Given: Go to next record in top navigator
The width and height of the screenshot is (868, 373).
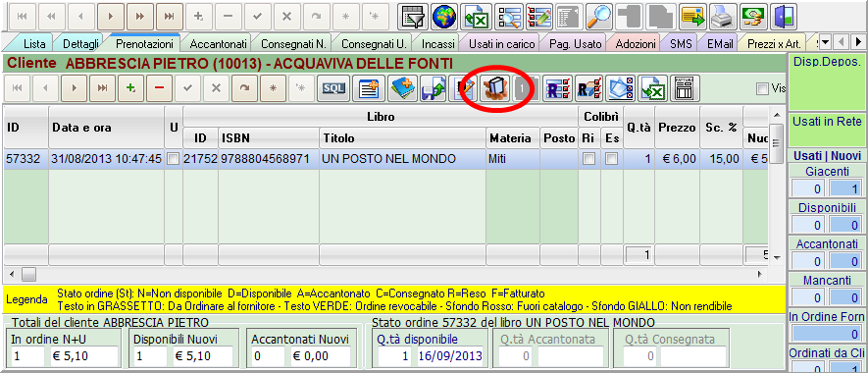Looking at the screenshot, I should click(112, 17).
